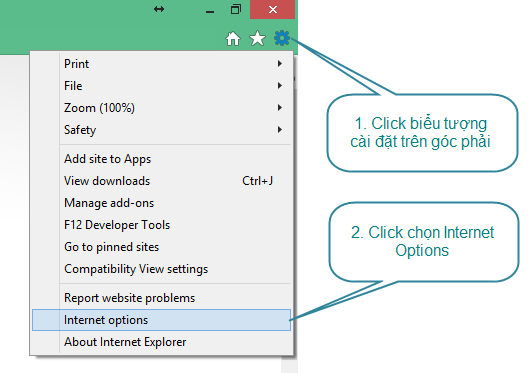Viewport: 532px width, 373px height.
Task: Select View downloads menu item
Action: pyautogui.click(x=162, y=181)
